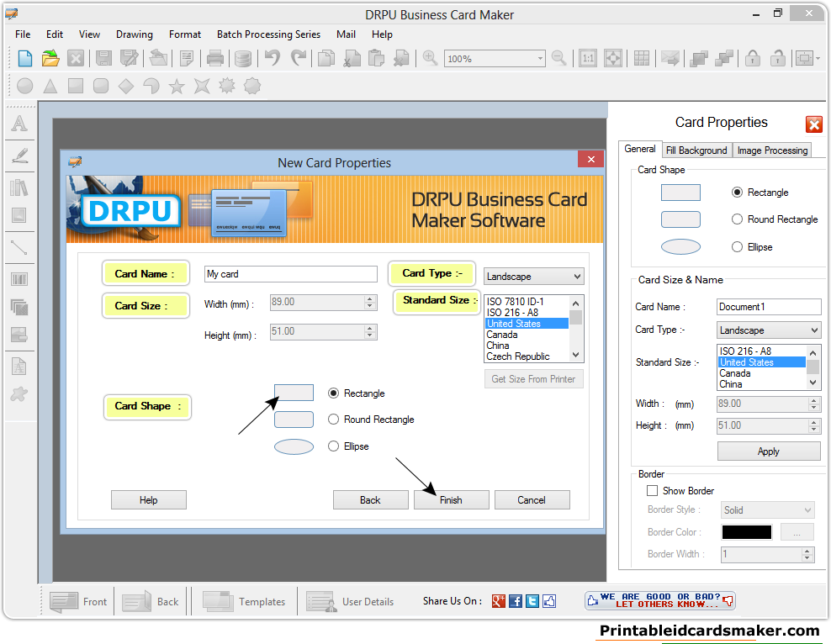Close the Card Properties panel

[x=814, y=124]
